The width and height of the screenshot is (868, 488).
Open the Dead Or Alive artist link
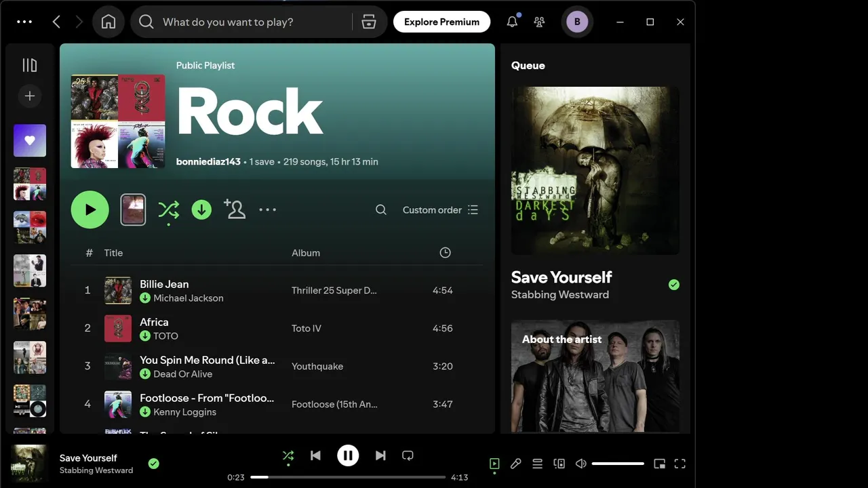point(183,374)
